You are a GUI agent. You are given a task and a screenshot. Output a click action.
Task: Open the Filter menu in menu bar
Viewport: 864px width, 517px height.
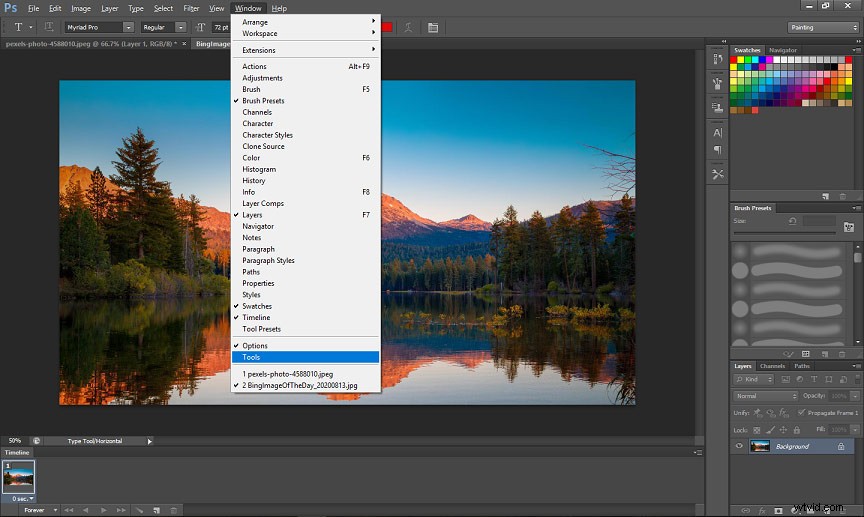click(191, 8)
